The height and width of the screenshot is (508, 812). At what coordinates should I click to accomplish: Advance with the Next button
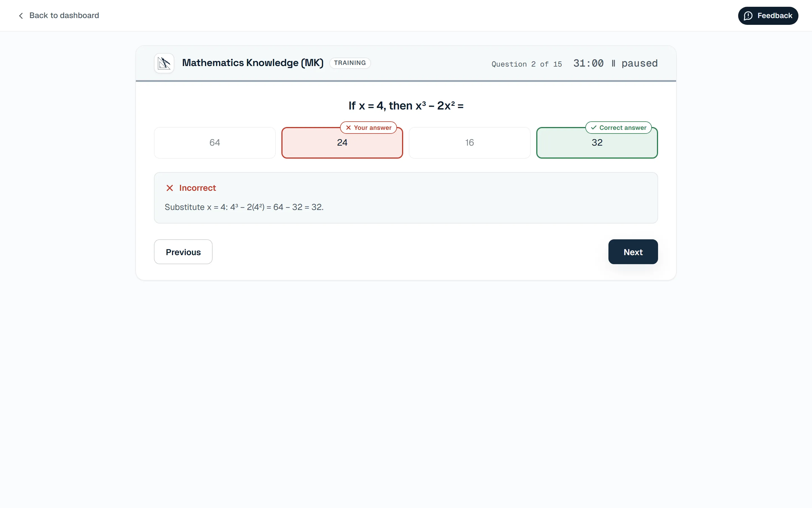633,252
